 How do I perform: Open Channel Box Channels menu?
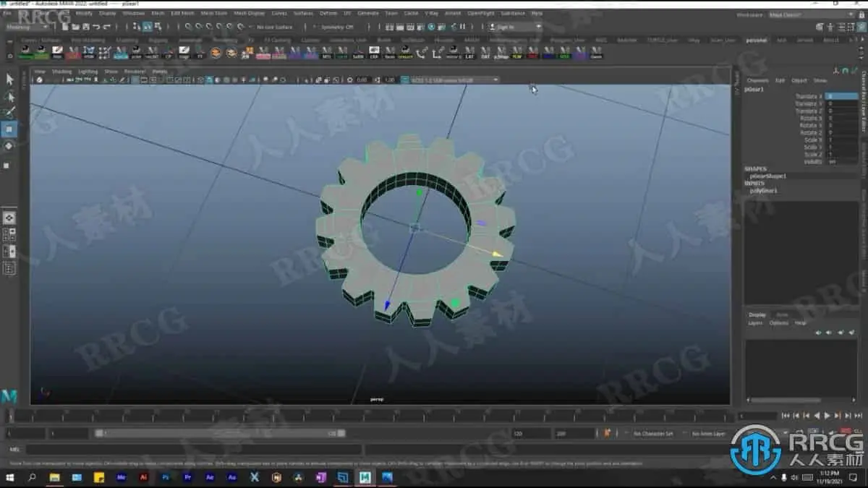click(x=757, y=80)
